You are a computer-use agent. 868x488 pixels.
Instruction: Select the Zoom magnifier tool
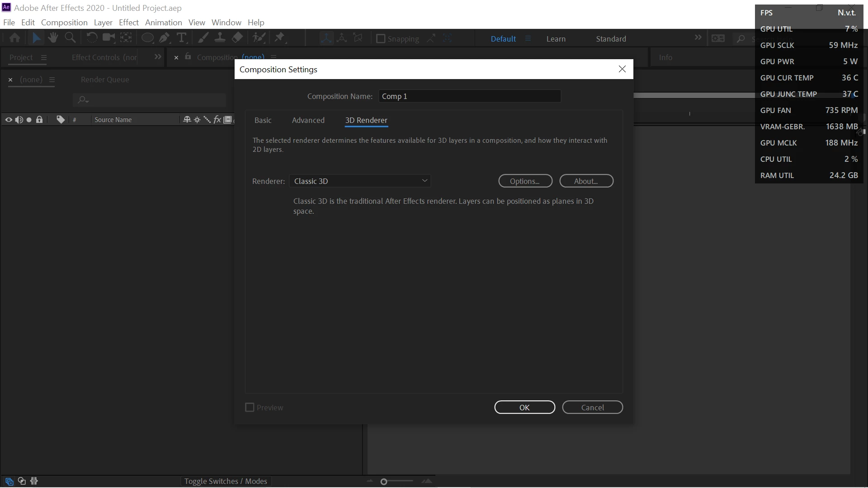tap(70, 38)
